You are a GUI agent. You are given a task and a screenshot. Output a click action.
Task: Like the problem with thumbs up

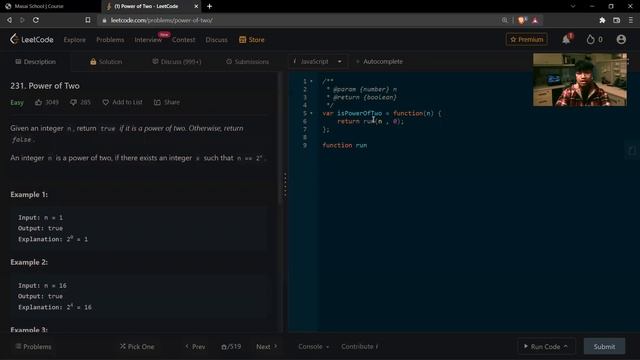(38, 102)
